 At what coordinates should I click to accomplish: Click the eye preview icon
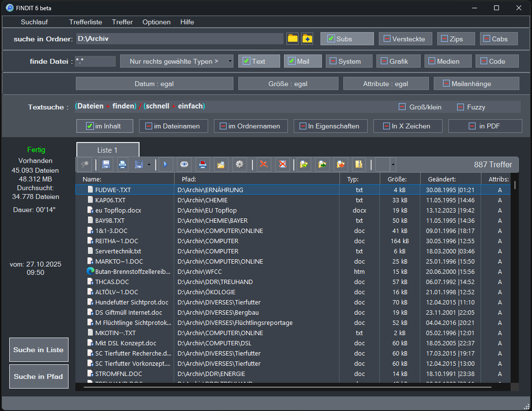coord(184,165)
